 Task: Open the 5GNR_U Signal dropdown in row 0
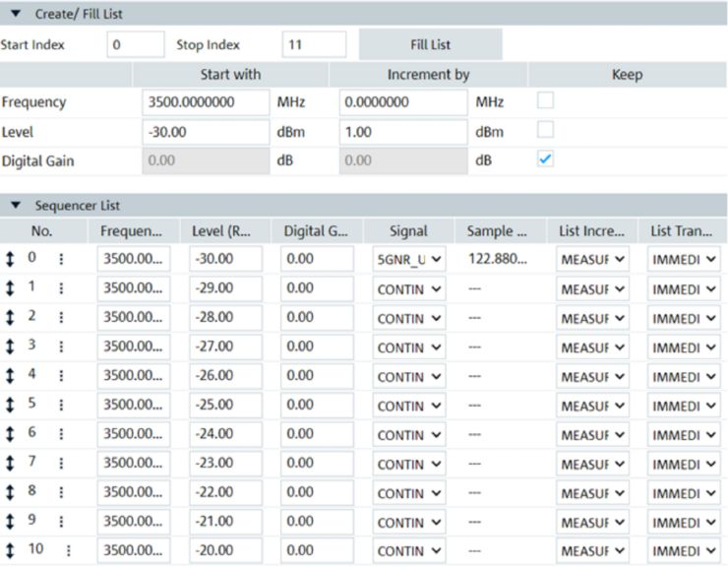pyautogui.click(x=408, y=259)
